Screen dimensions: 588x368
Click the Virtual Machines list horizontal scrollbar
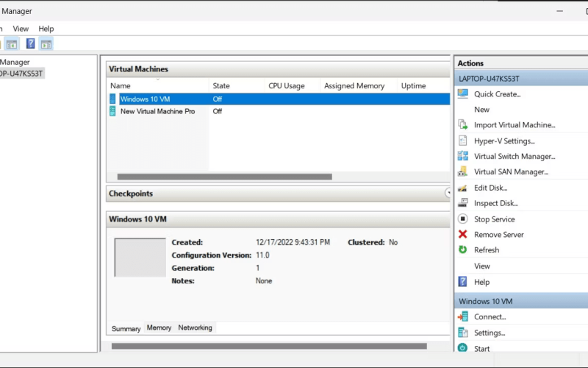coord(224,177)
